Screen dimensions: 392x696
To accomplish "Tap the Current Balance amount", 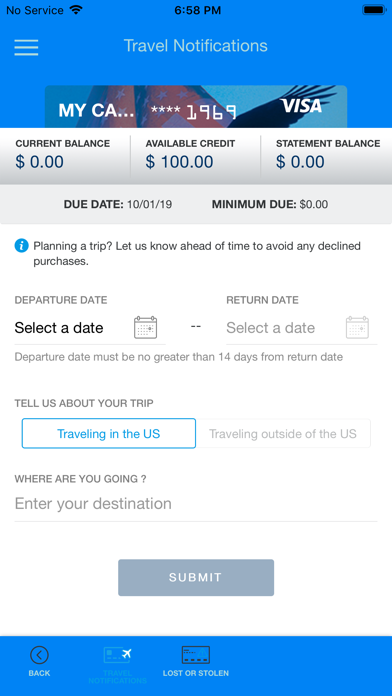I will [x=40, y=162].
